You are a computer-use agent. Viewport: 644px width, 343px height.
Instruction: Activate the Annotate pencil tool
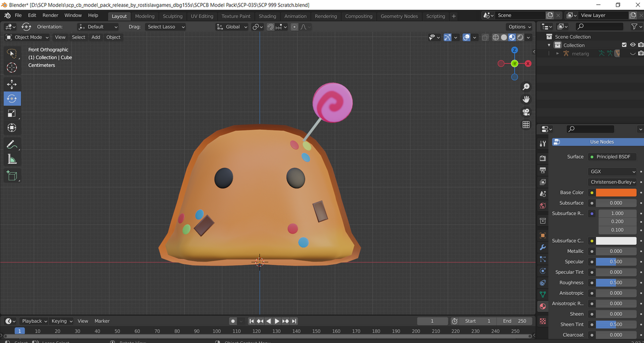(x=12, y=145)
